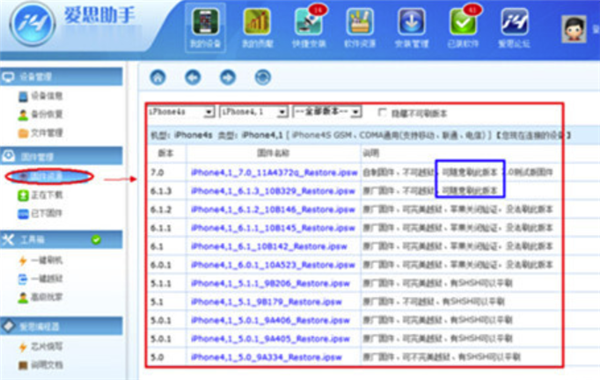Viewport: 600px width, 380px height.
Task: Click the user avatar at the top right
Action: (x=574, y=29)
